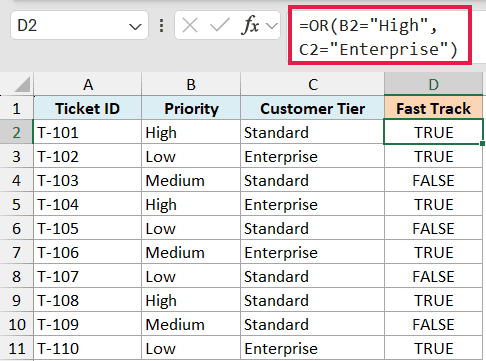
Task: Select cell containing T-110
Action: pyautogui.click(x=88, y=348)
